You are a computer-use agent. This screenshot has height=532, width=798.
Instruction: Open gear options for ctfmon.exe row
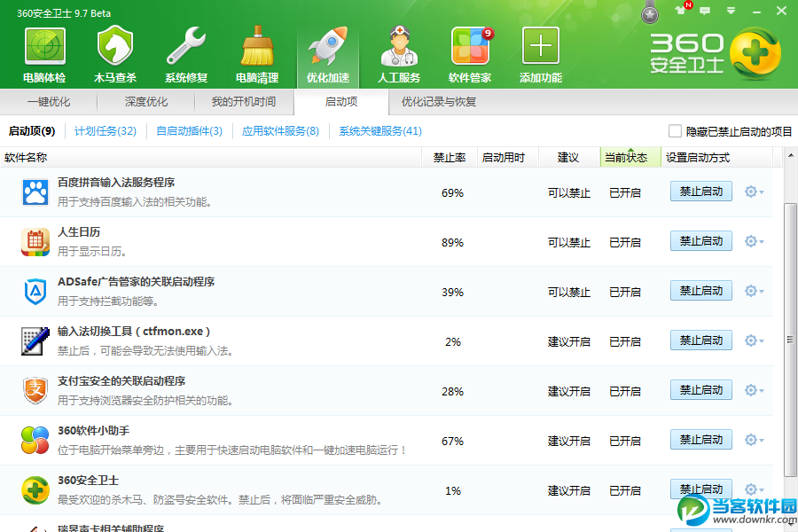pyautogui.click(x=755, y=340)
